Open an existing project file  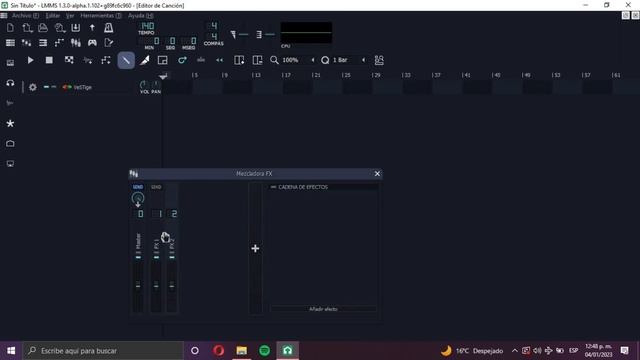point(43,28)
